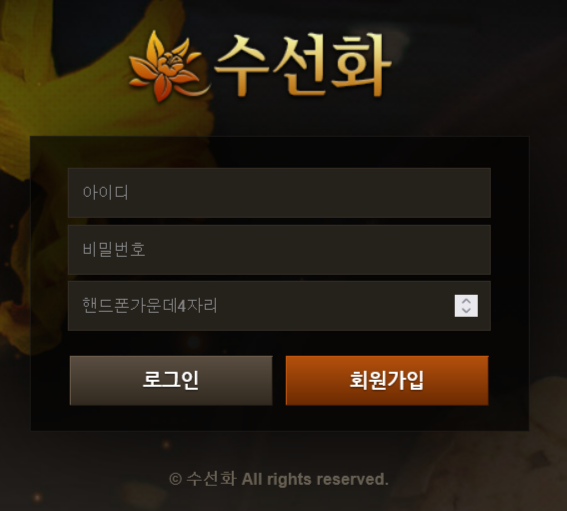Choose the orange 회원가입 button

387,380
